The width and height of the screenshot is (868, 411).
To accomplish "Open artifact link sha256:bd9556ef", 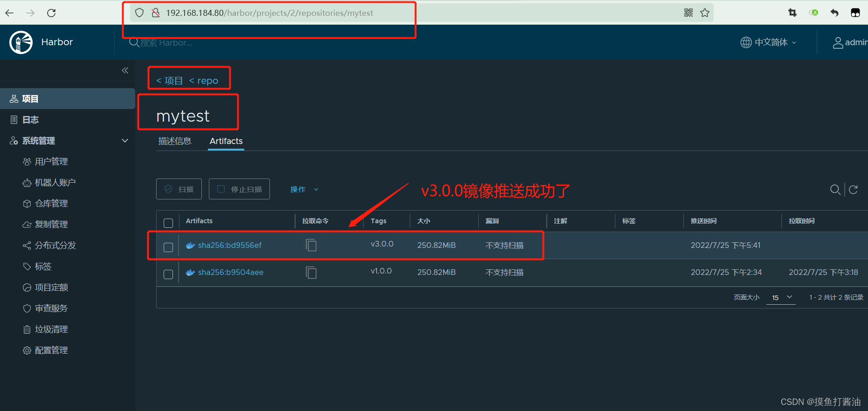I will (230, 245).
